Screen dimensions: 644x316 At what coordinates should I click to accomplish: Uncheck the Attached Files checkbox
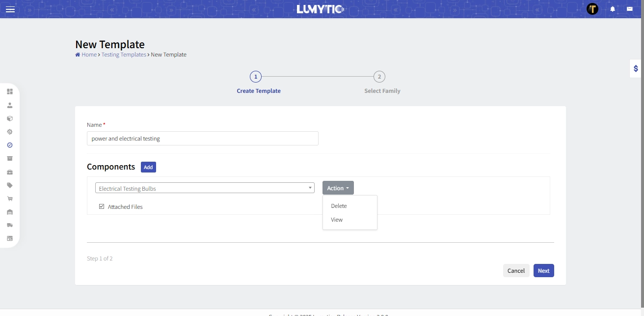102,206
